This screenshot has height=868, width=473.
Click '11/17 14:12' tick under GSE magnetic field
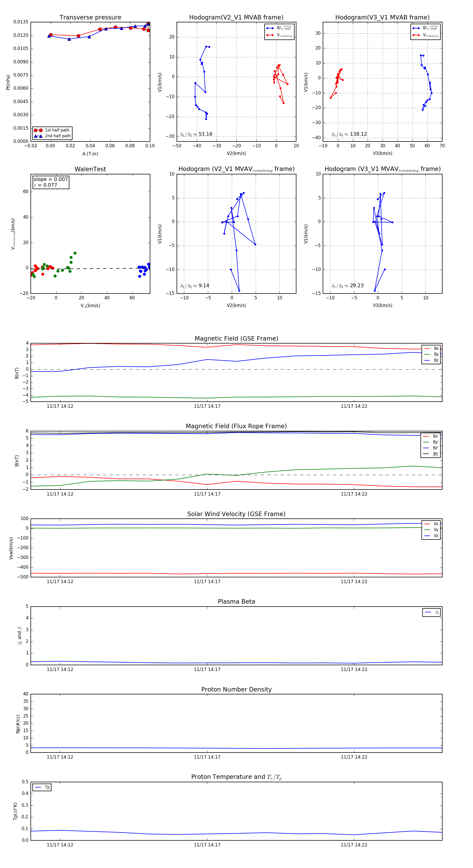(x=60, y=406)
